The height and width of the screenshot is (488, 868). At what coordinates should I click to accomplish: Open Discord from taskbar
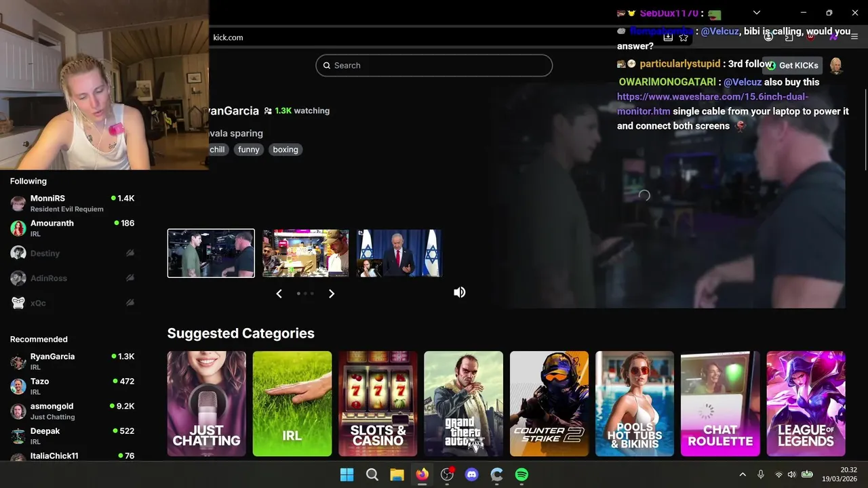(x=472, y=474)
